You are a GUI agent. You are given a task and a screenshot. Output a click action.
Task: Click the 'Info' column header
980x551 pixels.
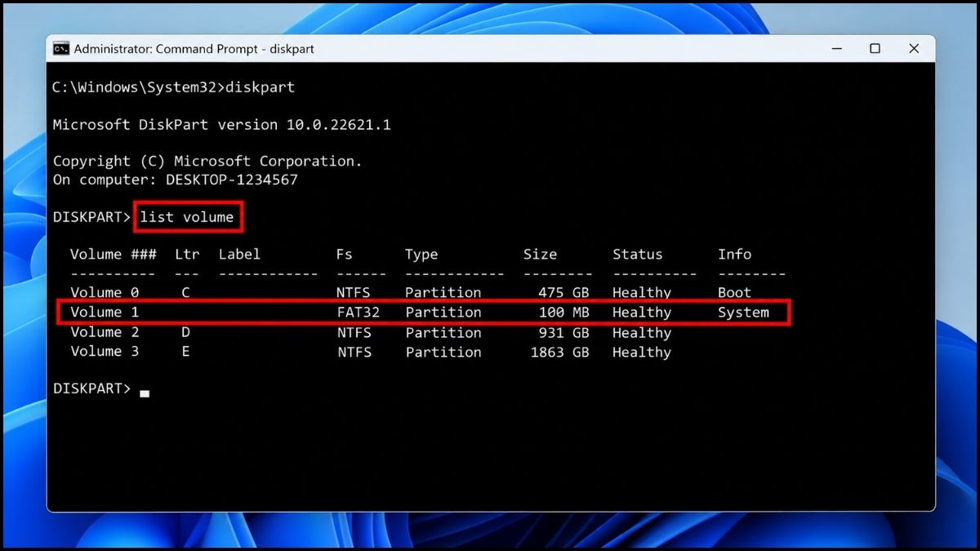(735, 254)
